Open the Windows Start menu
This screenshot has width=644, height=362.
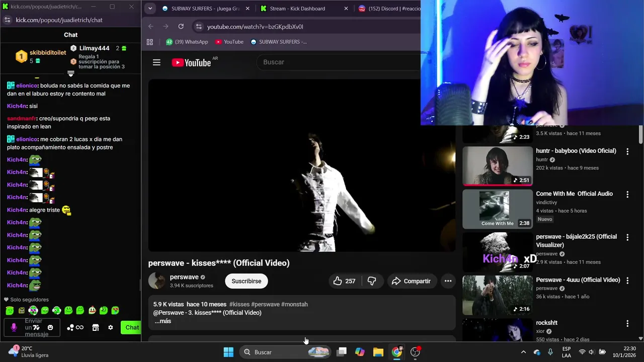click(x=228, y=352)
